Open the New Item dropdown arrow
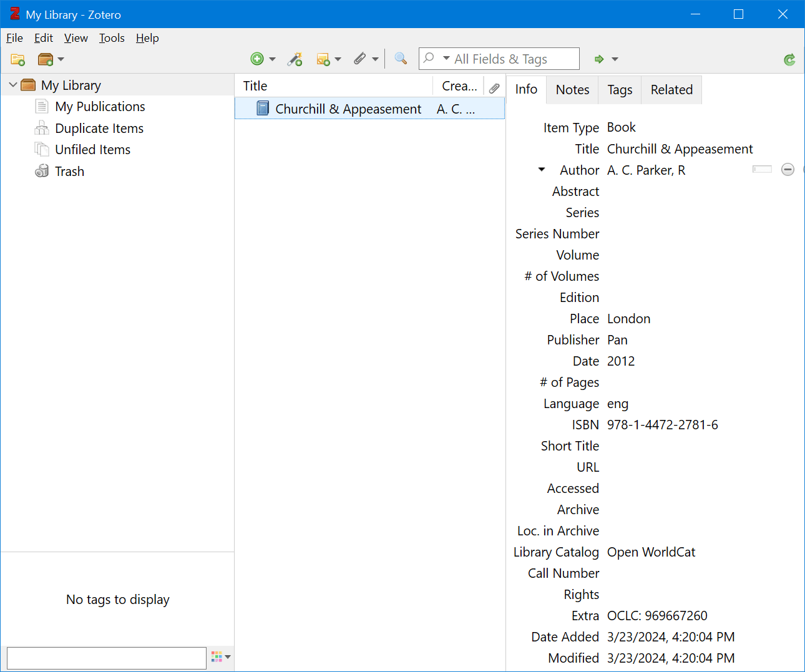 (x=272, y=59)
